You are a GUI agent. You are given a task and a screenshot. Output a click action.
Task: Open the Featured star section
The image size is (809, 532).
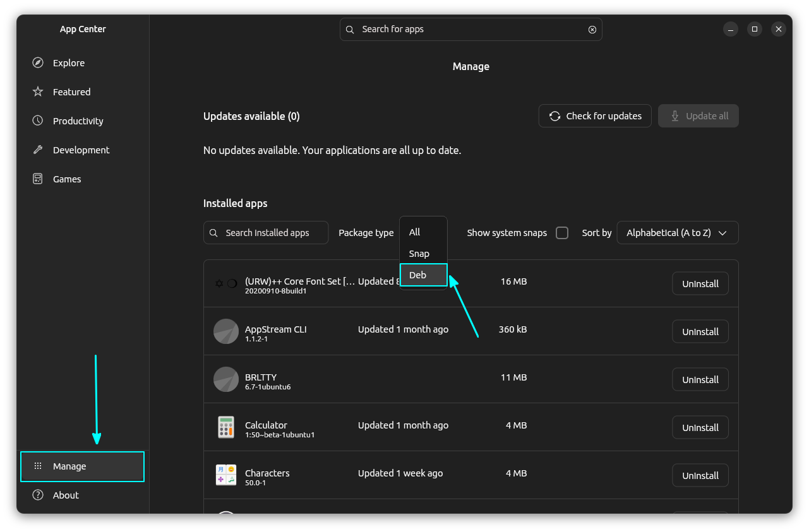(39, 92)
